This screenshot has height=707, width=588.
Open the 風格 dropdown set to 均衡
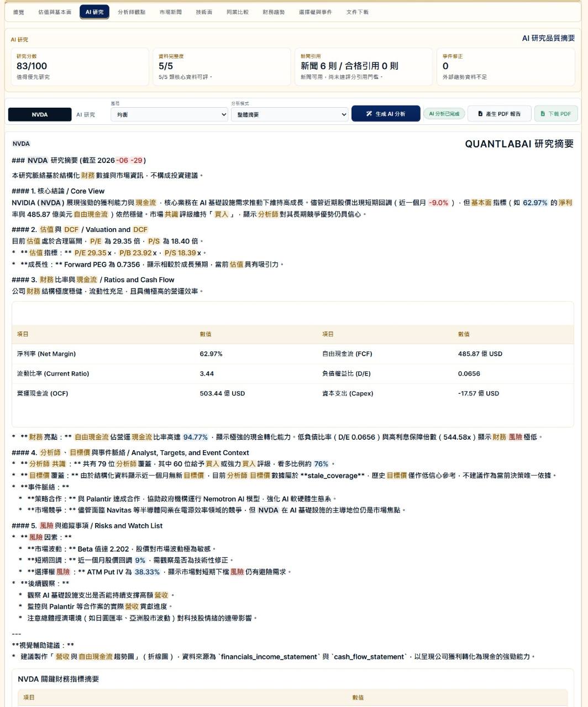169,114
